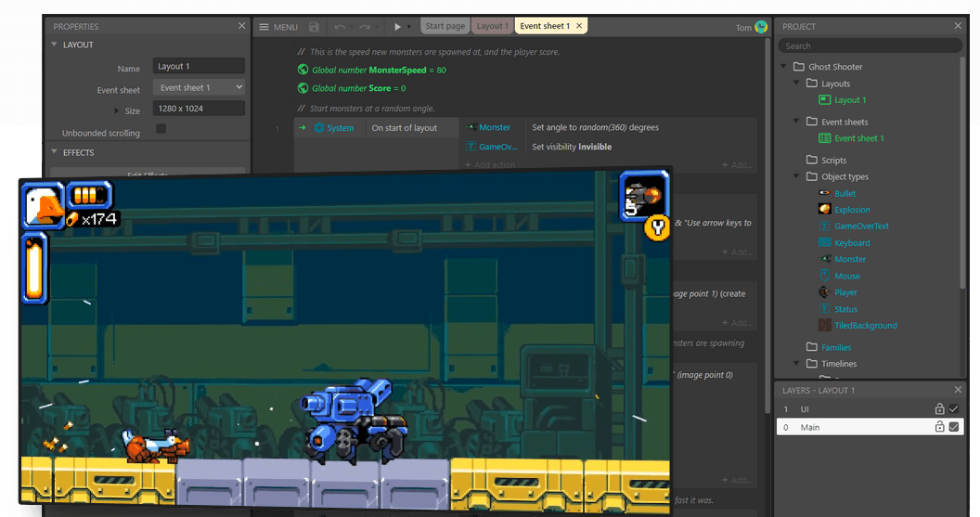The image size is (980, 517).
Task: Collapse the Object types folder
Action: [796, 176]
